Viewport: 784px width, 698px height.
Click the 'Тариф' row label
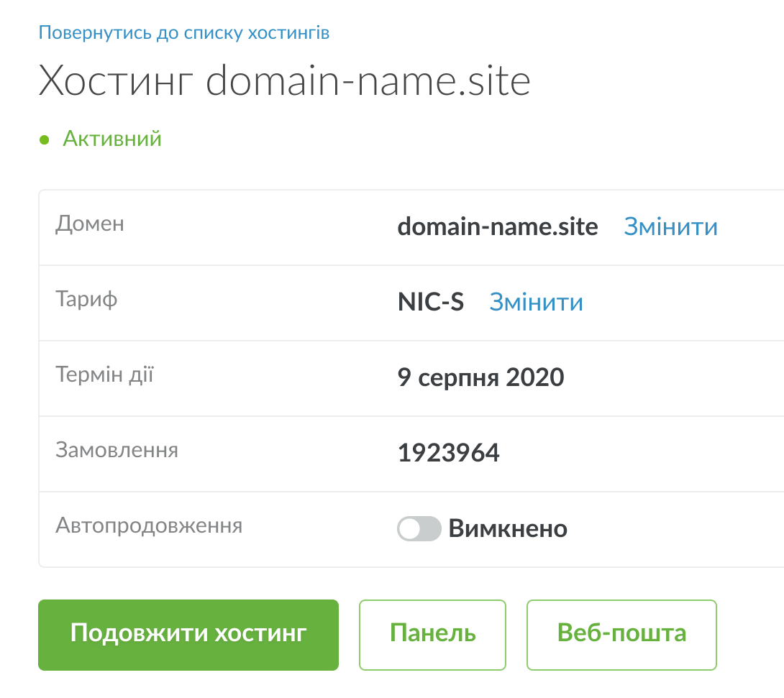point(86,299)
